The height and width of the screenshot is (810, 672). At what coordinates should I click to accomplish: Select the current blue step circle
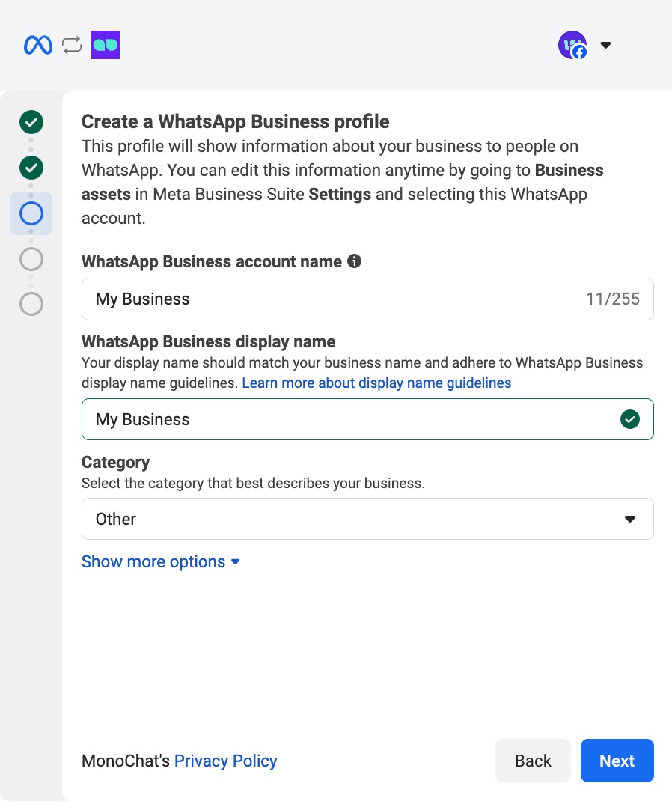pos(31,213)
